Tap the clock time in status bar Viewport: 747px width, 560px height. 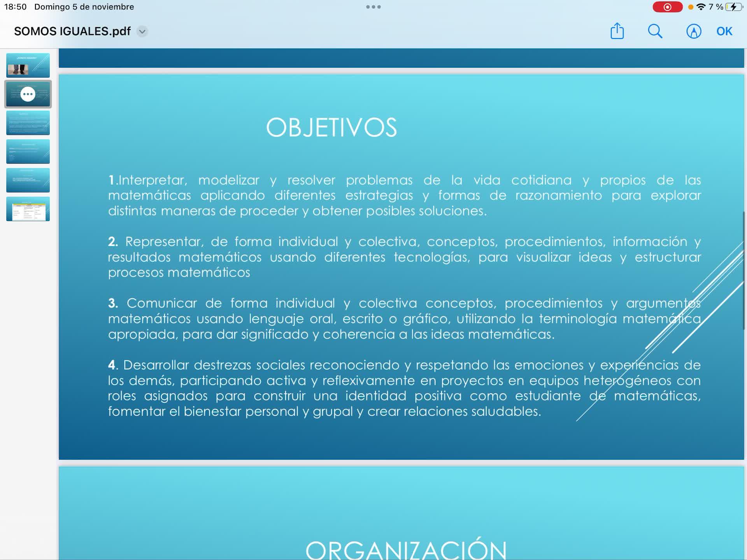click(x=15, y=7)
